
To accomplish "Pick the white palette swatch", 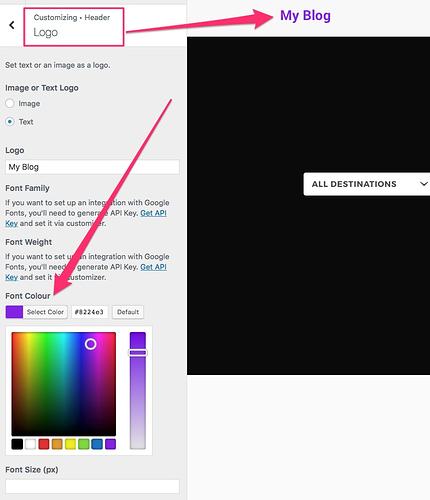I will [x=30, y=444].
